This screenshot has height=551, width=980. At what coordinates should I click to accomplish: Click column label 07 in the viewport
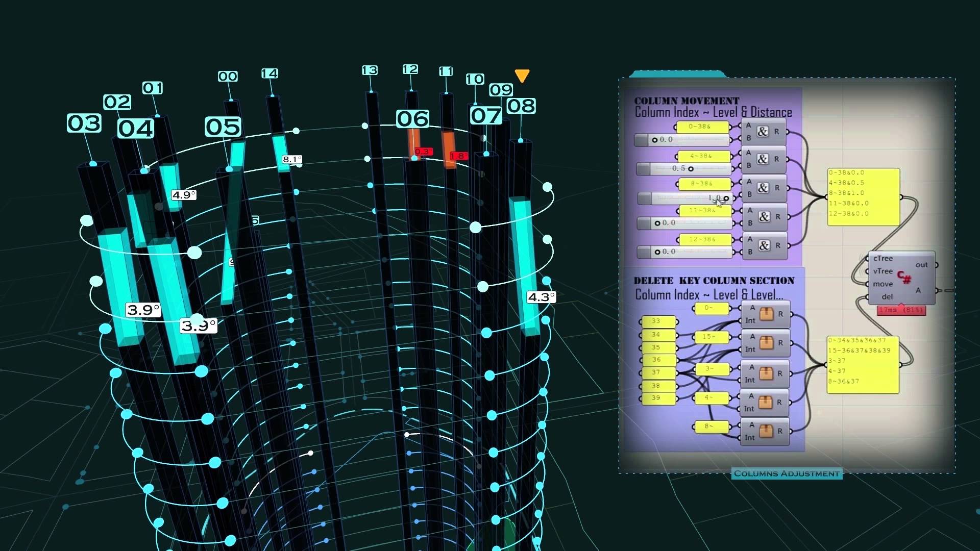pos(486,115)
